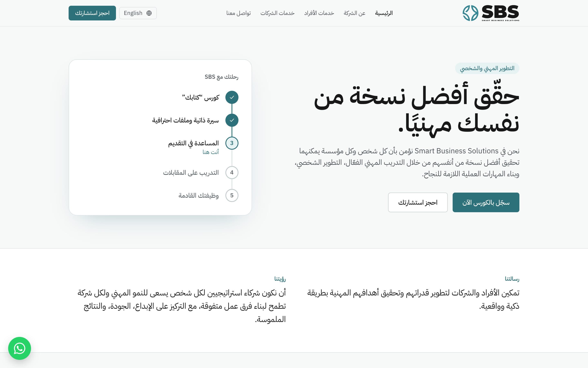Viewport: 588px width, 368px height.
Task: Click the المساعدة في التقديم step label
Action: tap(194, 143)
